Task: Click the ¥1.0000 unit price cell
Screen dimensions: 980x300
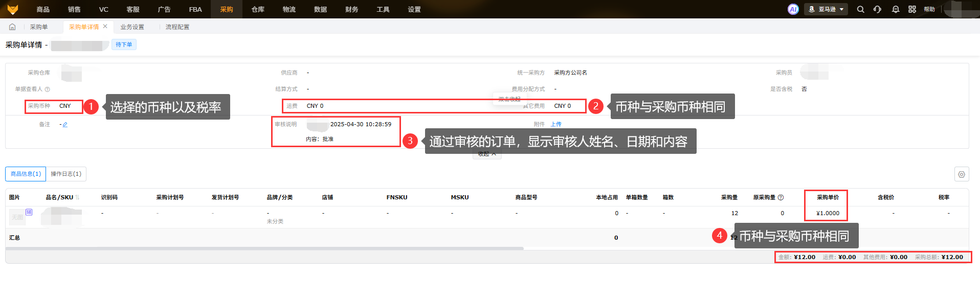Action: pyautogui.click(x=828, y=213)
